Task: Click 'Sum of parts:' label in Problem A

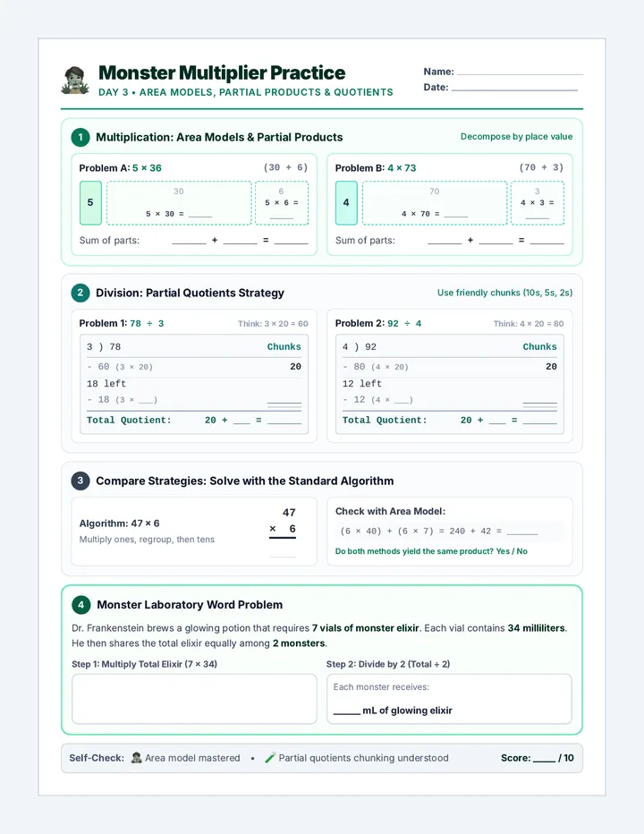Action: pyautogui.click(x=109, y=241)
